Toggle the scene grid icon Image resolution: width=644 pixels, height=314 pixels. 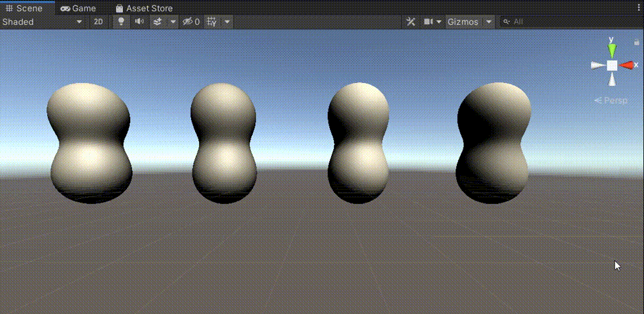[212, 22]
